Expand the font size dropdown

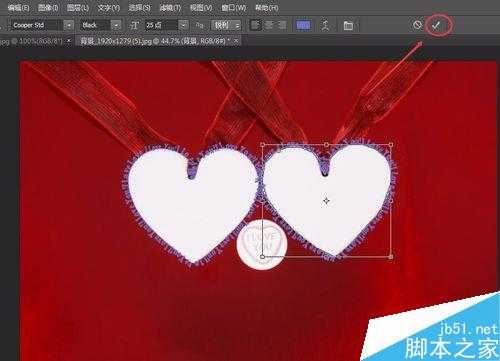183,25
